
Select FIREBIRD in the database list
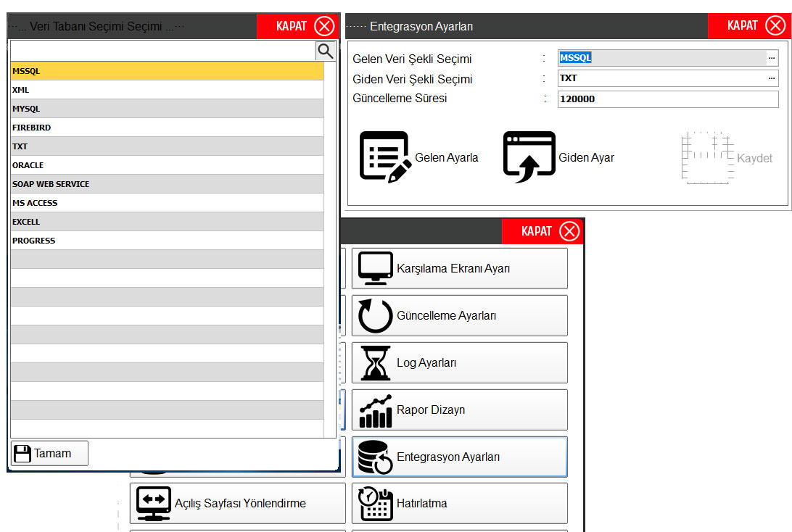point(167,128)
